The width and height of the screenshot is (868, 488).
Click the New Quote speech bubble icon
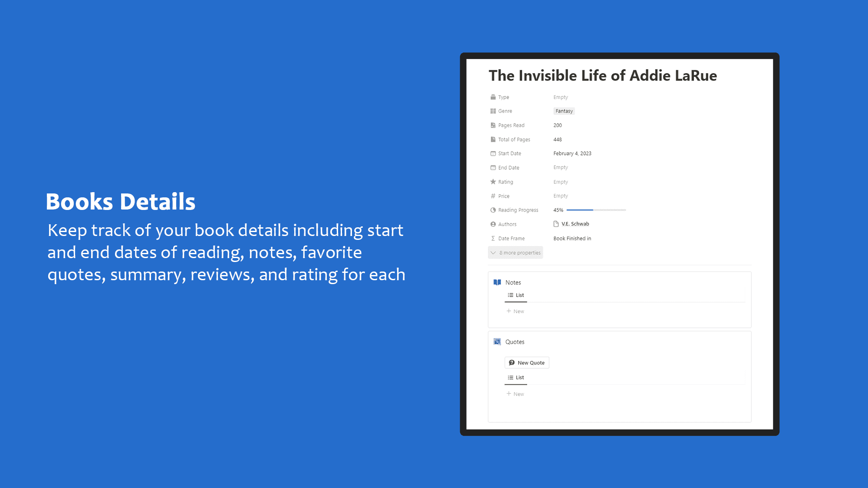512,363
